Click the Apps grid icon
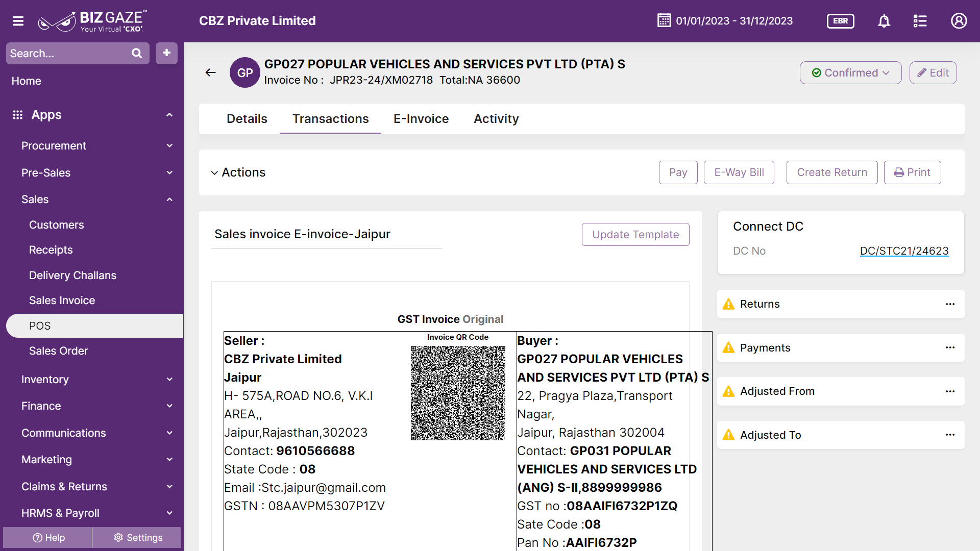This screenshot has height=551, width=980. pyautogui.click(x=18, y=115)
